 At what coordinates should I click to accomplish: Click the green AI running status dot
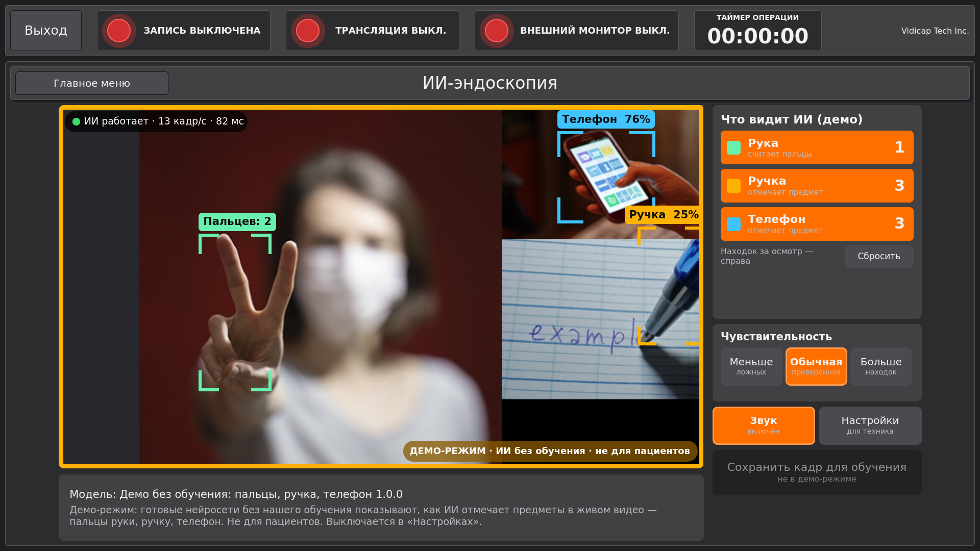click(x=77, y=121)
